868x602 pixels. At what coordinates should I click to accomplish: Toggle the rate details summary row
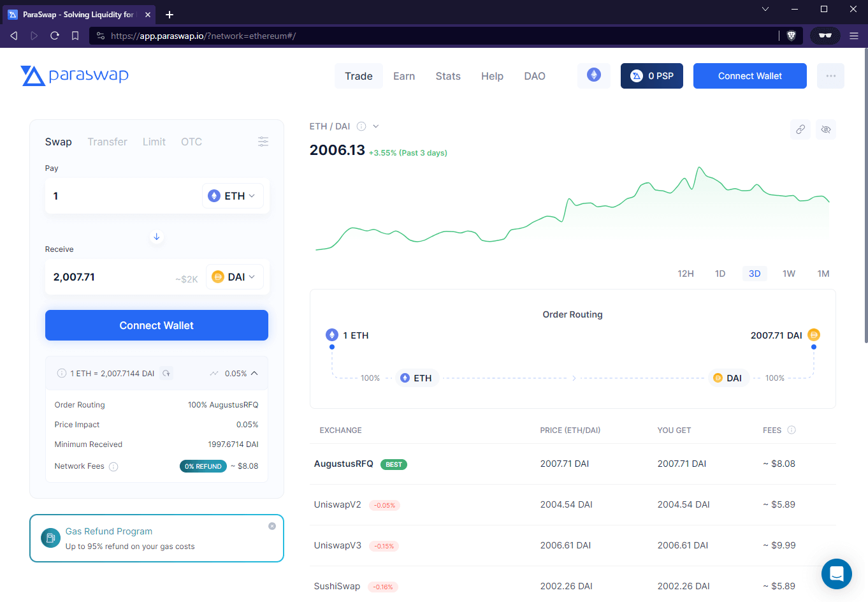pos(254,373)
